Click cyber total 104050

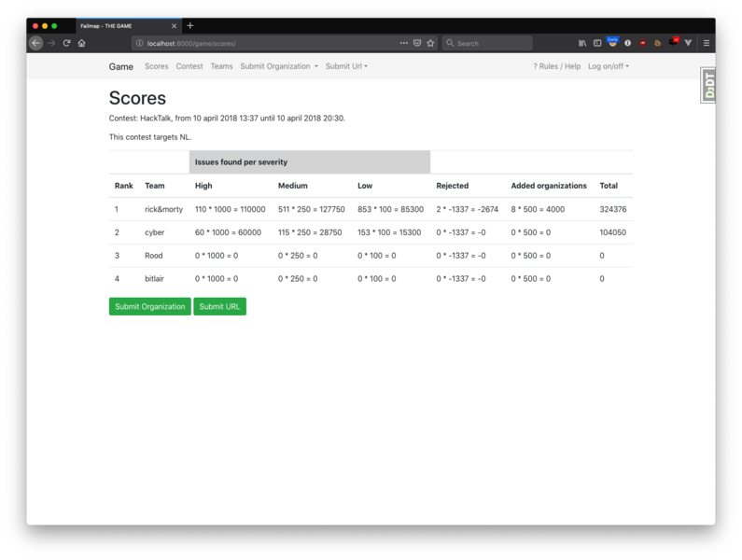pos(613,232)
